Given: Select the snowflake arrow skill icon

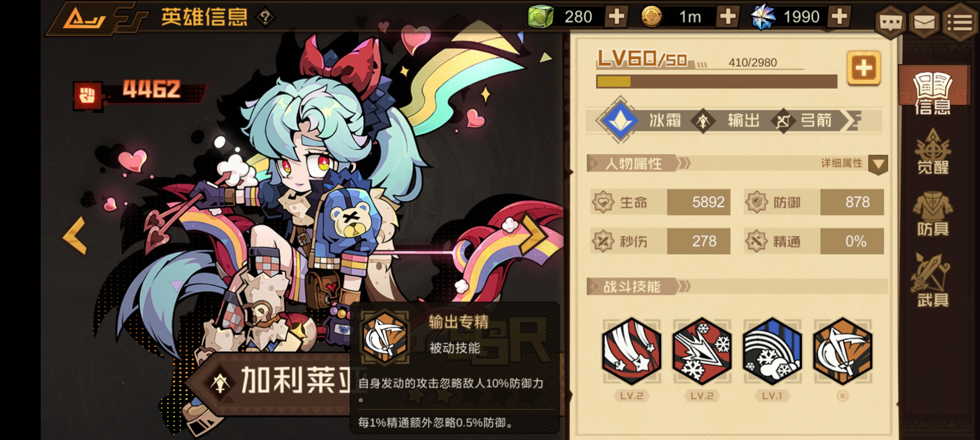Looking at the screenshot, I should 702,351.
